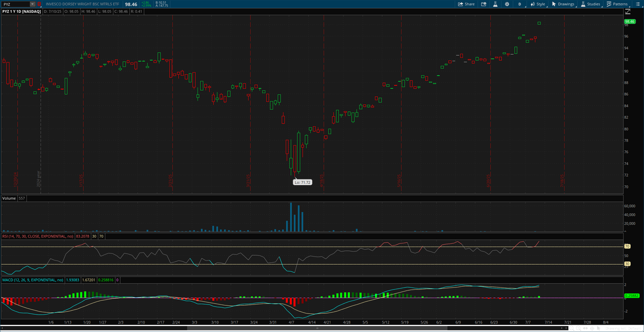This screenshot has width=644, height=332.
Task: Click the pointer cursor icon at bottom
Action: coord(598,328)
